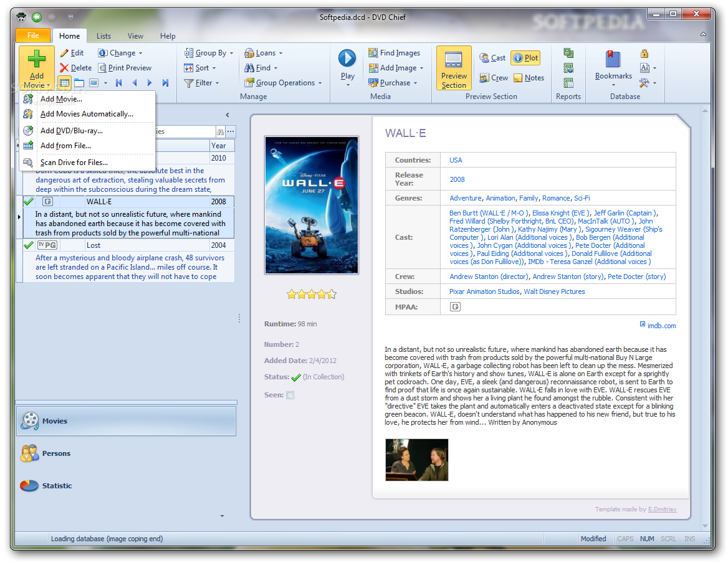728x563 pixels.
Task: Click the five-star rating control
Action: pos(312,294)
